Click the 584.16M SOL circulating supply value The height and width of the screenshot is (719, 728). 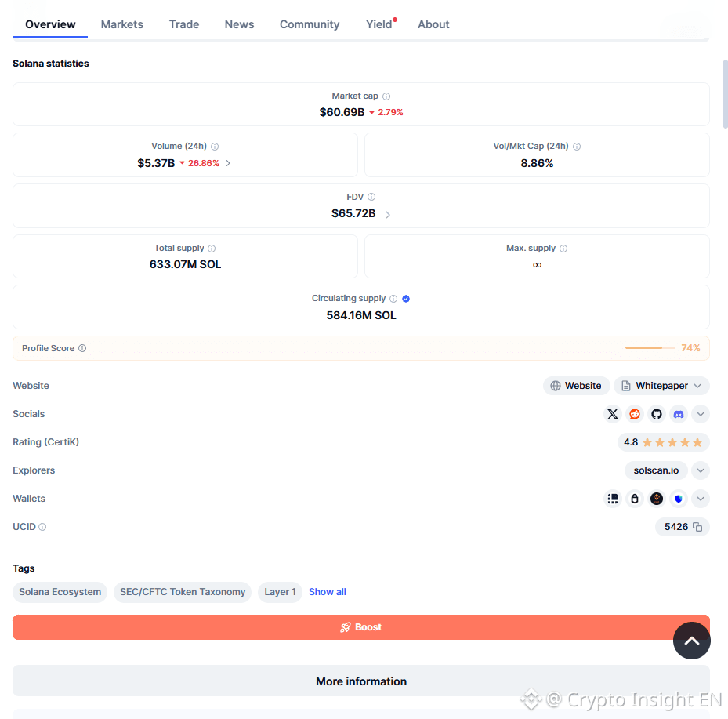point(361,315)
